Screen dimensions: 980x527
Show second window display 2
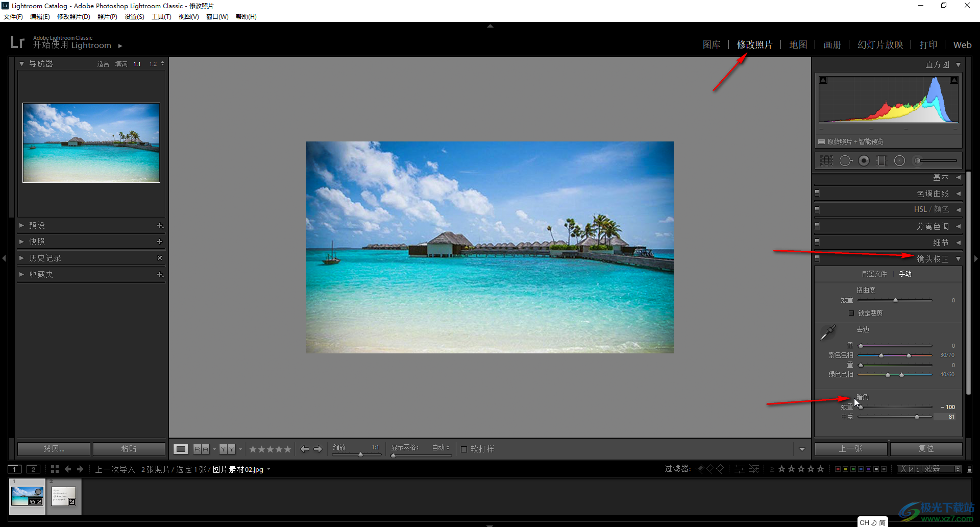pyautogui.click(x=34, y=469)
